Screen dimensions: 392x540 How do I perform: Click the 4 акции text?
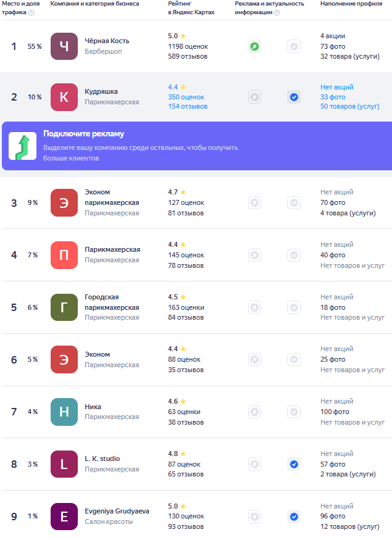[x=333, y=36]
